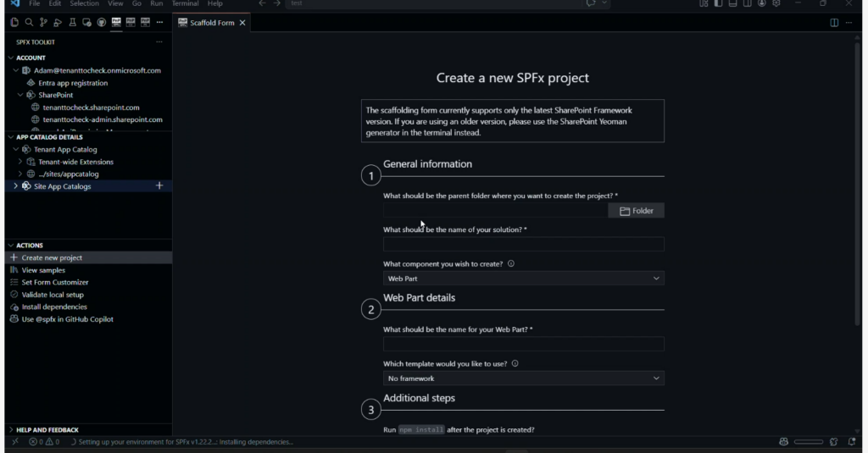Click the info icon beside component question
The width and height of the screenshot is (868, 453).
point(511,263)
